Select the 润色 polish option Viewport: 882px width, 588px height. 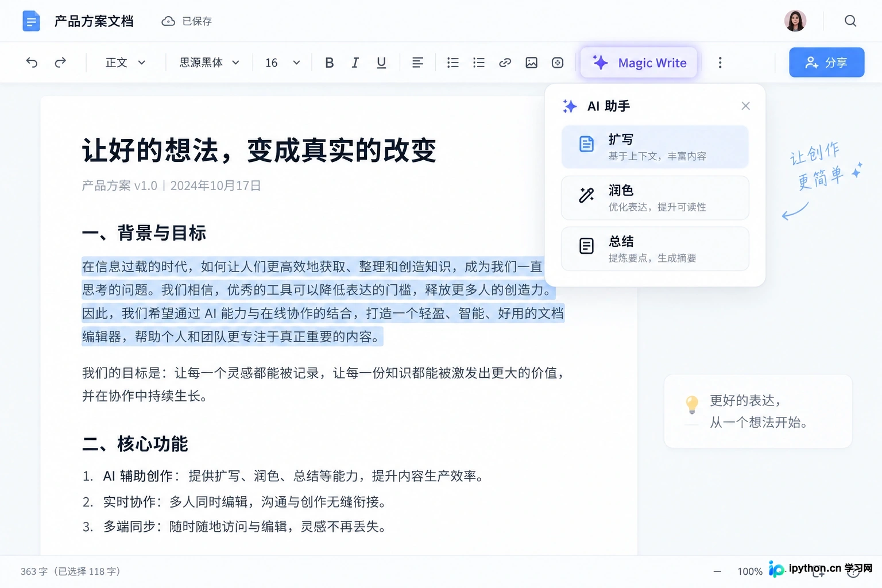click(655, 198)
